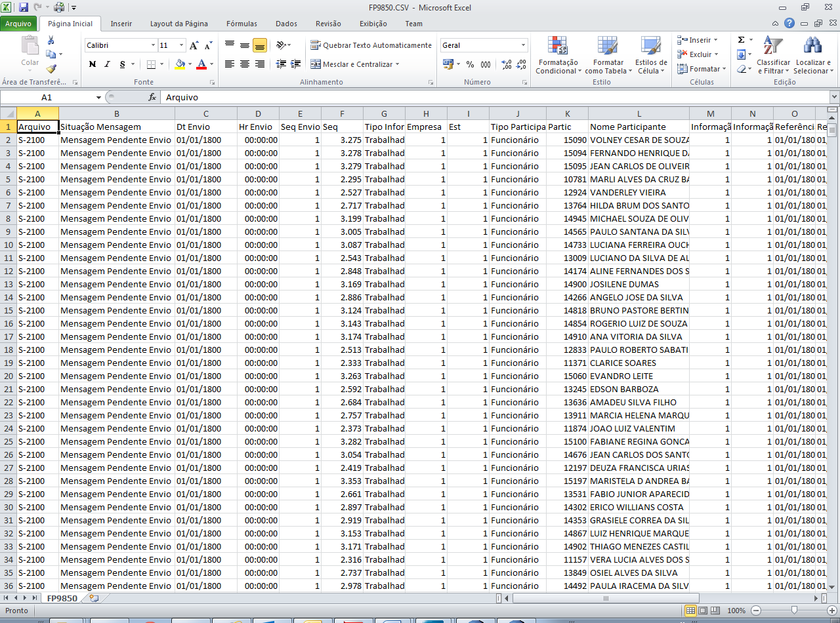The width and height of the screenshot is (840, 623).
Task: Switch to the Dados tab
Action: pos(286,24)
